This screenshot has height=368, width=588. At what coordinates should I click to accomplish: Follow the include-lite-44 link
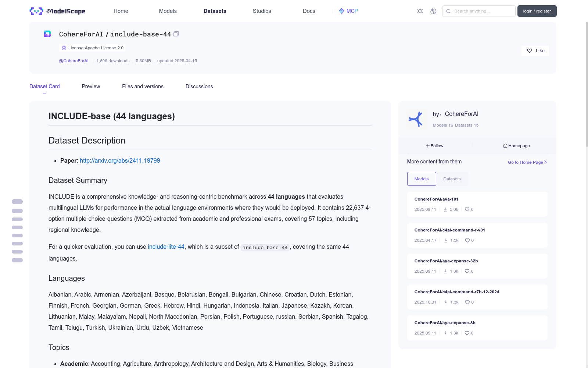point(166,247)
